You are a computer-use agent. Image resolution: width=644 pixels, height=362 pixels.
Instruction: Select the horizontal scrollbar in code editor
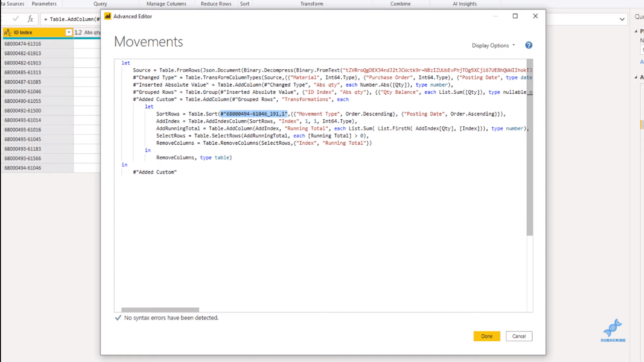[x=160, y=310]
